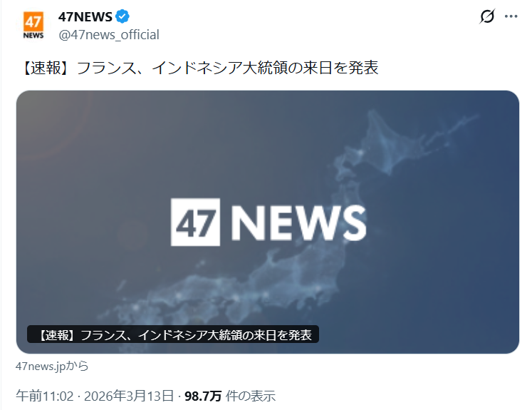Open the 98.7万 view count
Viewport: 532px width, 410px height.
point(203,396)
